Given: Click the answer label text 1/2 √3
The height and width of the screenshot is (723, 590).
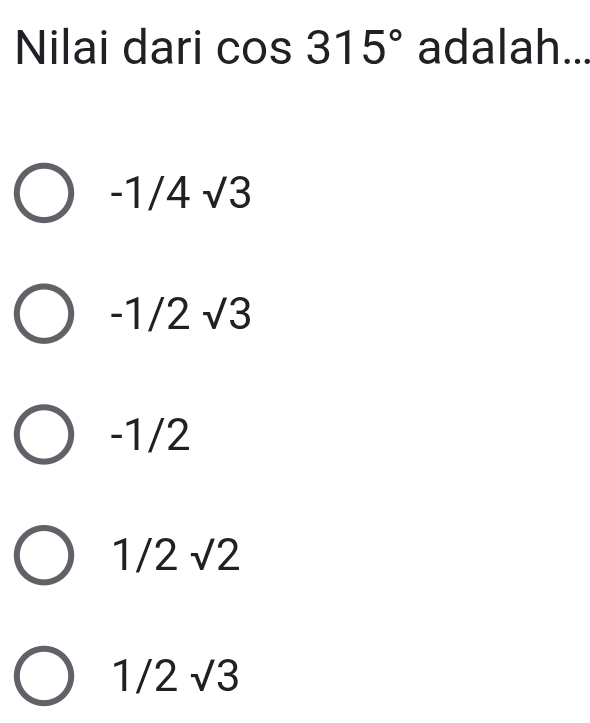Looking at the screenshot, I should [x=176, y=677].
